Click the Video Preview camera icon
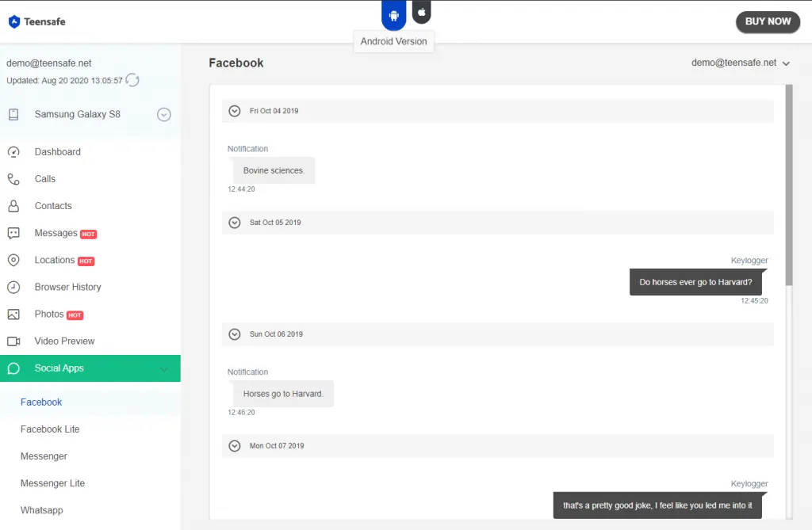 pyautogui.click(x=13, y=341)
